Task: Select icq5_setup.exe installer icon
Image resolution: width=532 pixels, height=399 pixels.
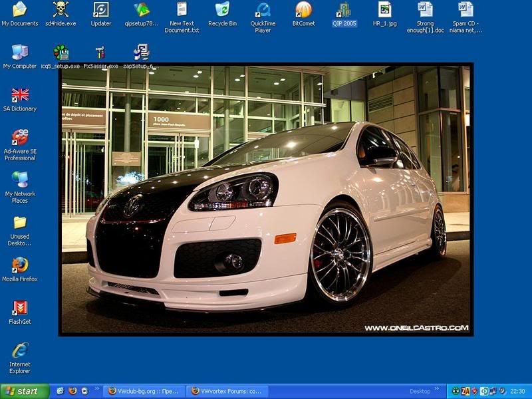Action: 61,53
